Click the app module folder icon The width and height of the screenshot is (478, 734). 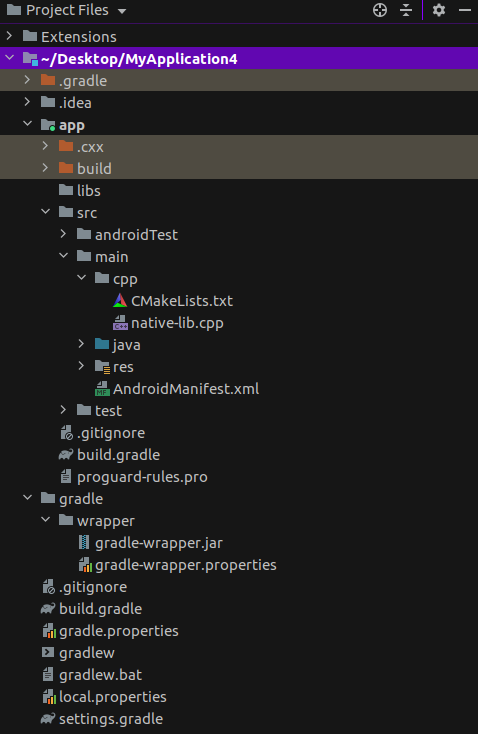pyautogui.click(x=48, y=125)
